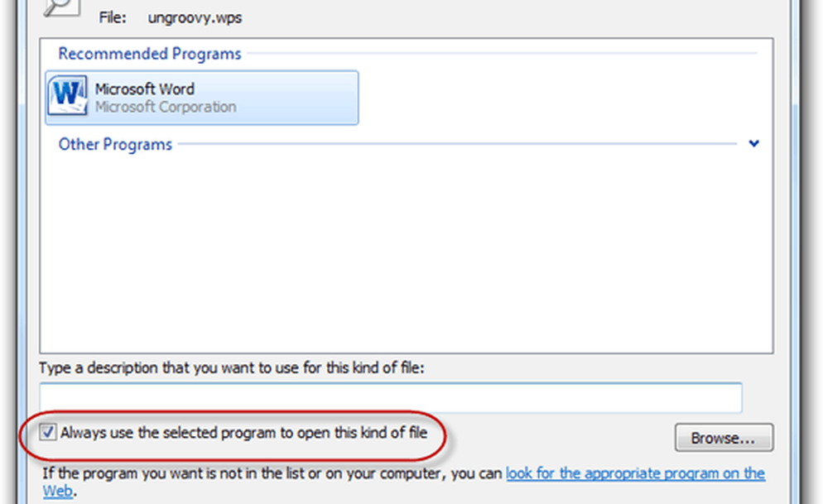The height and width of the screenshot is (504, 828).
Task: Click the divider line beside Recommended Programs
Action: pyautogui.click(x=497, y=54)
